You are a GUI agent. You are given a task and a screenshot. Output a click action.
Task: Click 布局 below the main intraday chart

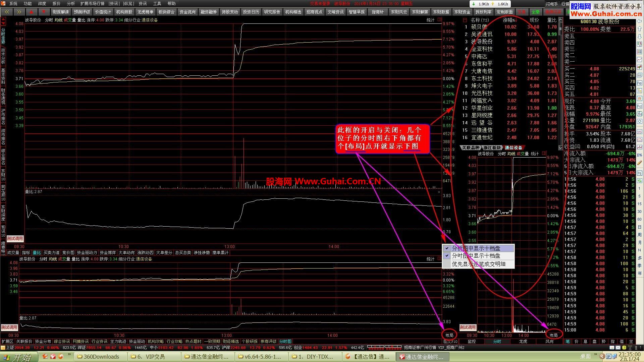point(449,335)
